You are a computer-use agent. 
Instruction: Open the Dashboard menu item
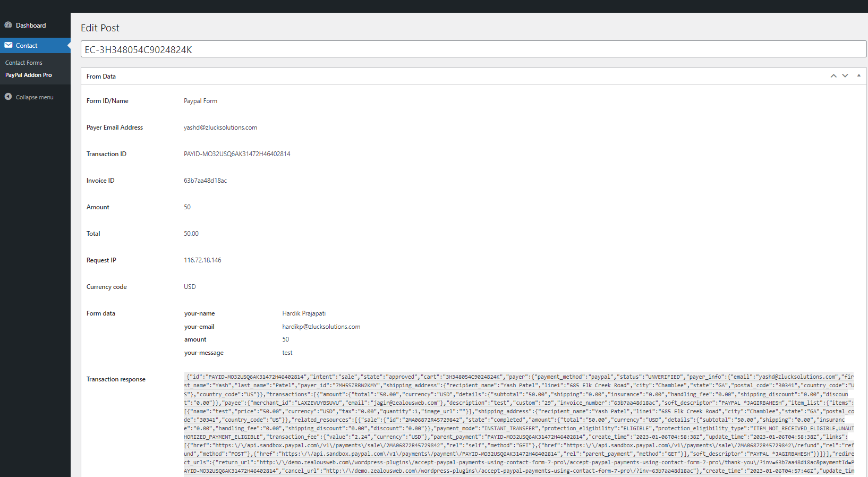(31, 25)
